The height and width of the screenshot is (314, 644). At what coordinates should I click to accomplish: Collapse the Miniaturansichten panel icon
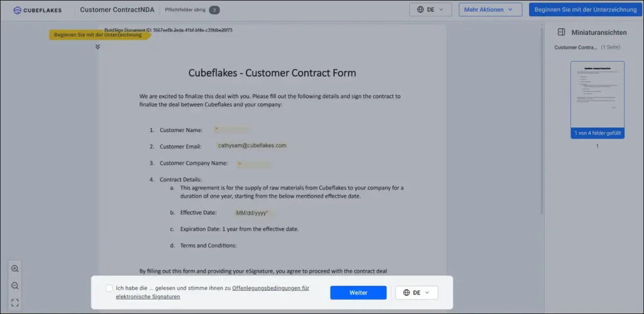[x=561, y=33]
